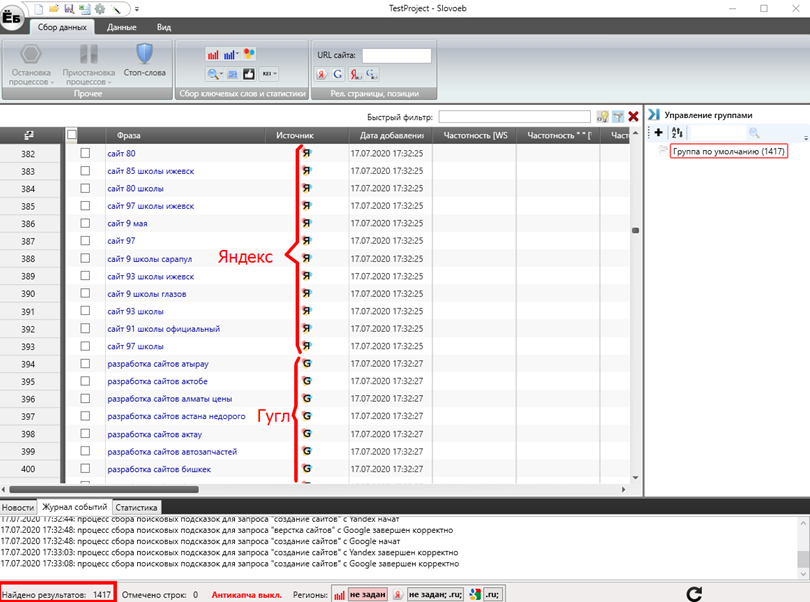810x602 pixels.
Task: Click the light bulb icon beside the quick filter
Action: (602, 117)
